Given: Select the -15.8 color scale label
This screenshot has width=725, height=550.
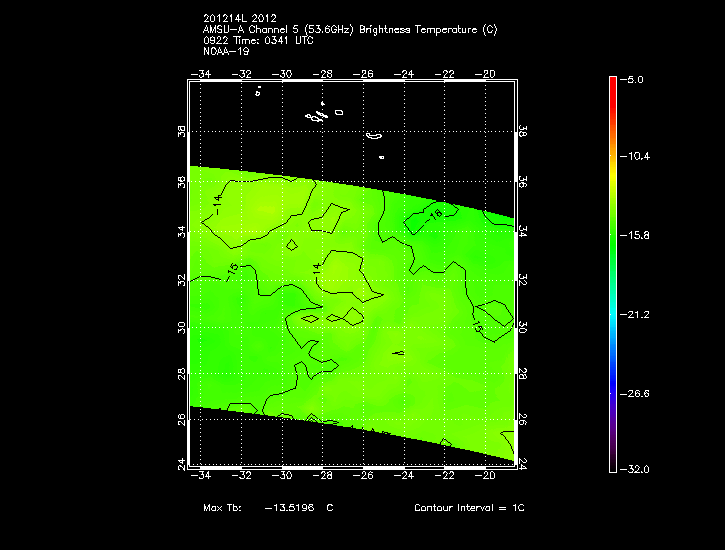Looking at the screenshot, I should pos(638,236).
